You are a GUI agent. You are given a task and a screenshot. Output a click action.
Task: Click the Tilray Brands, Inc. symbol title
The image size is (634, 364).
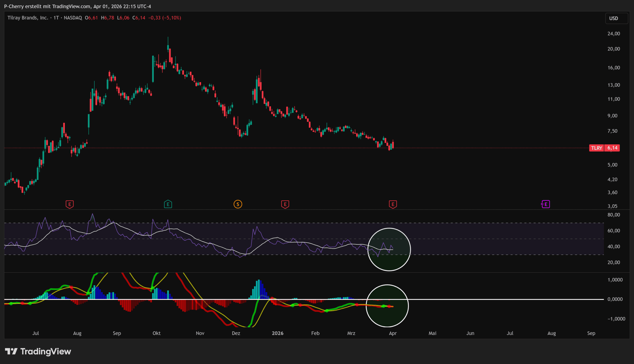tap(27, 18)
